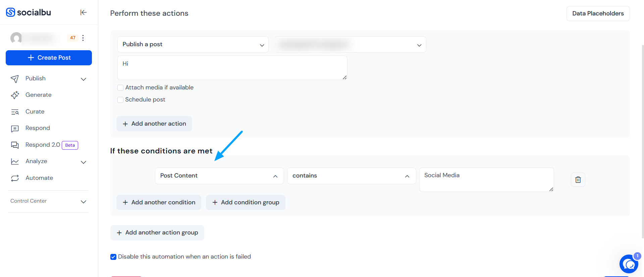Open the three-dot account menu
The image size is (644, 277).
click(x=83, y=38)
